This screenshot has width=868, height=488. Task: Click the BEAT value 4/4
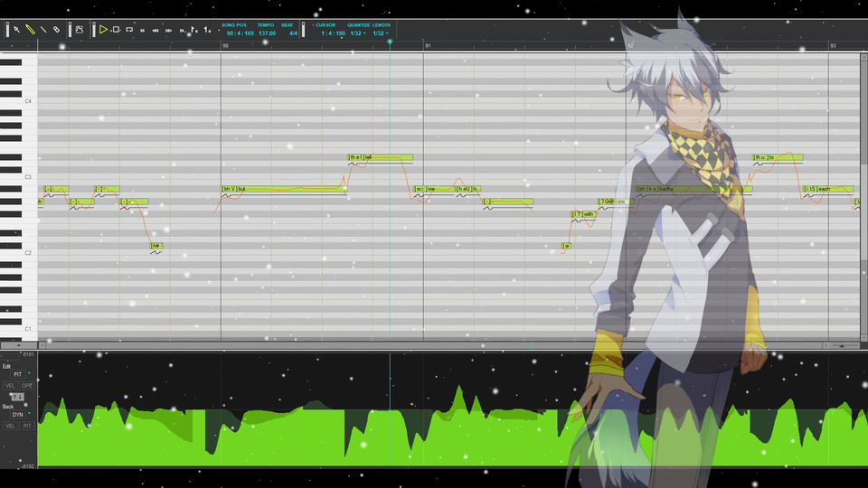(293, 33)
